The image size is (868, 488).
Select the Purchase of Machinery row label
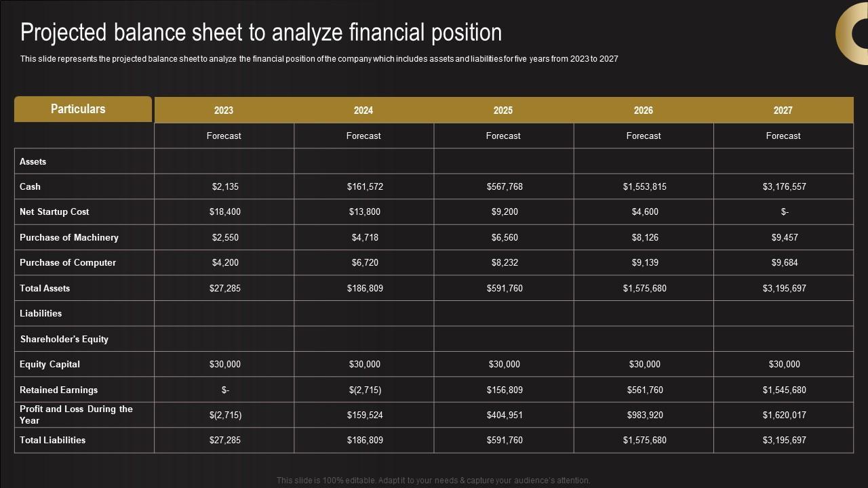tap(69, 237)
